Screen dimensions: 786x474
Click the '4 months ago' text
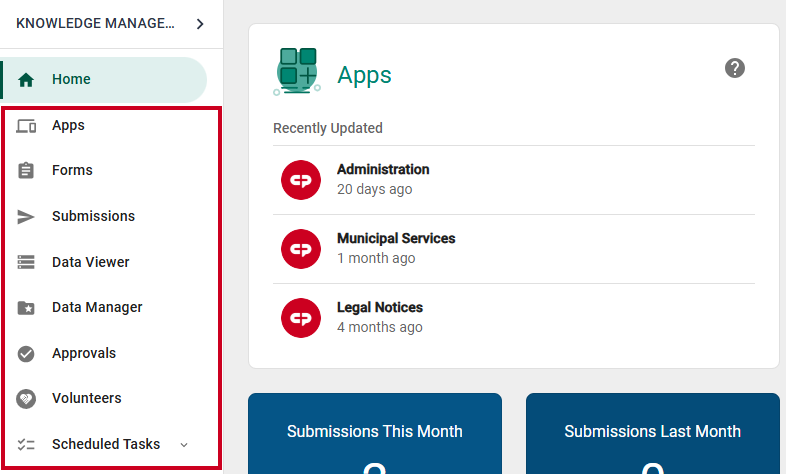[379, 328]
